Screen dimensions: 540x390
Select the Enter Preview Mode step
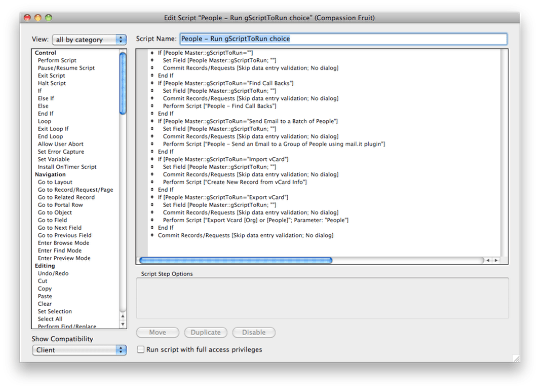[64, 258]
